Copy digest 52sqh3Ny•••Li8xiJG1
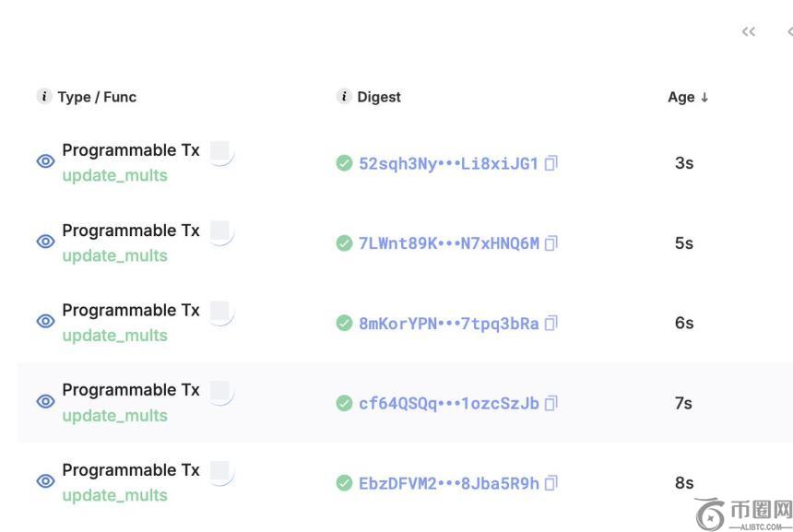This screenshot has height=532, width=793. 551,163
